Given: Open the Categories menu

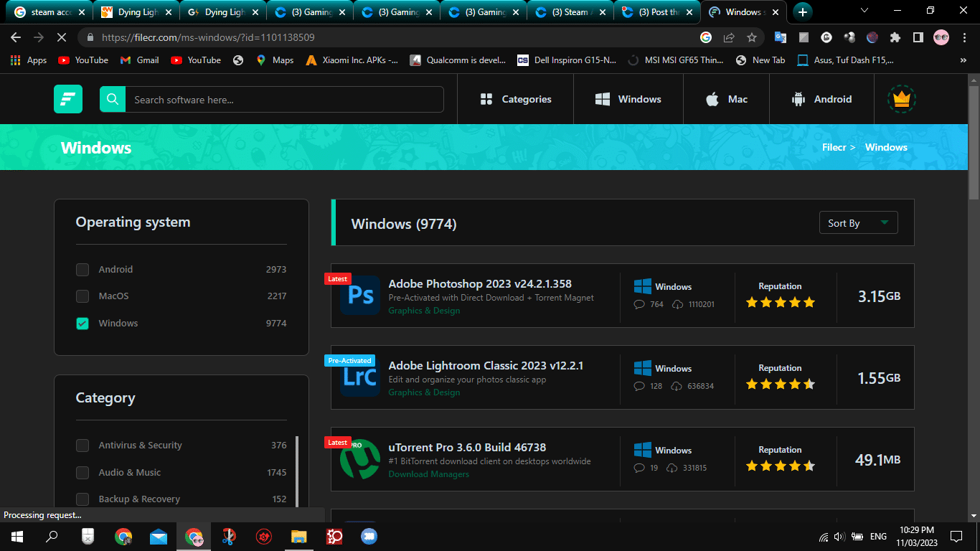Looking at the screenshot, I should click(516, 99).
